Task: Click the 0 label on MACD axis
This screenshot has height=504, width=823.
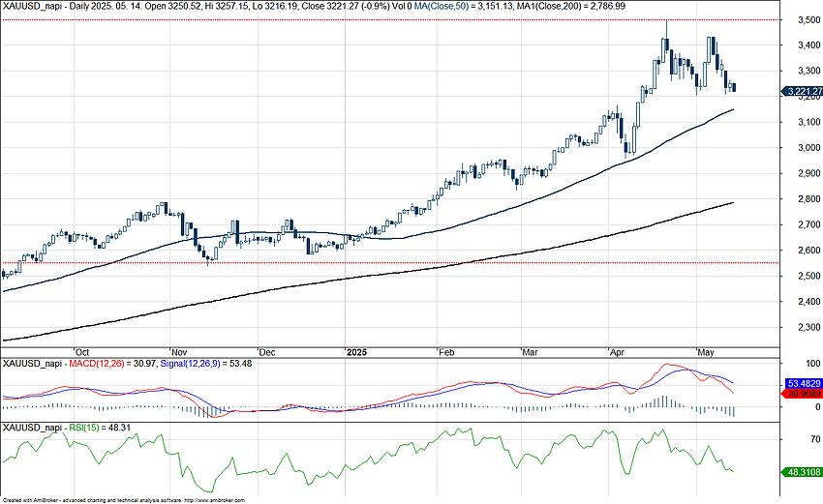Action: pos(818,407)
